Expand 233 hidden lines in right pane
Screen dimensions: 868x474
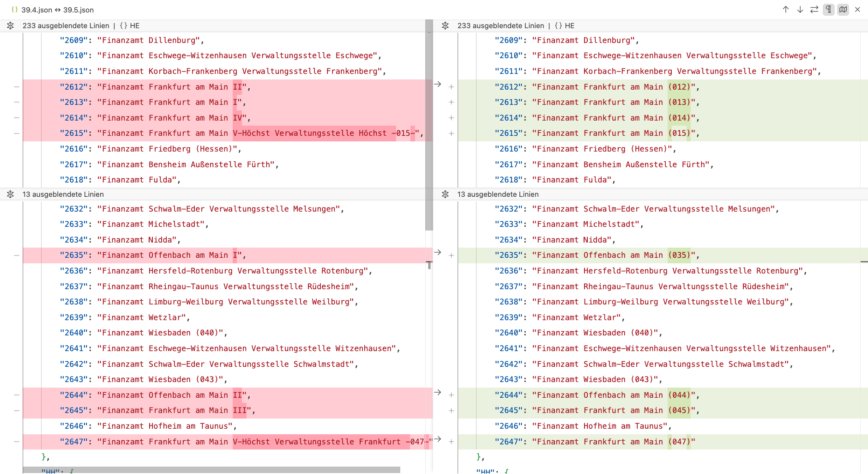(445, 26)
